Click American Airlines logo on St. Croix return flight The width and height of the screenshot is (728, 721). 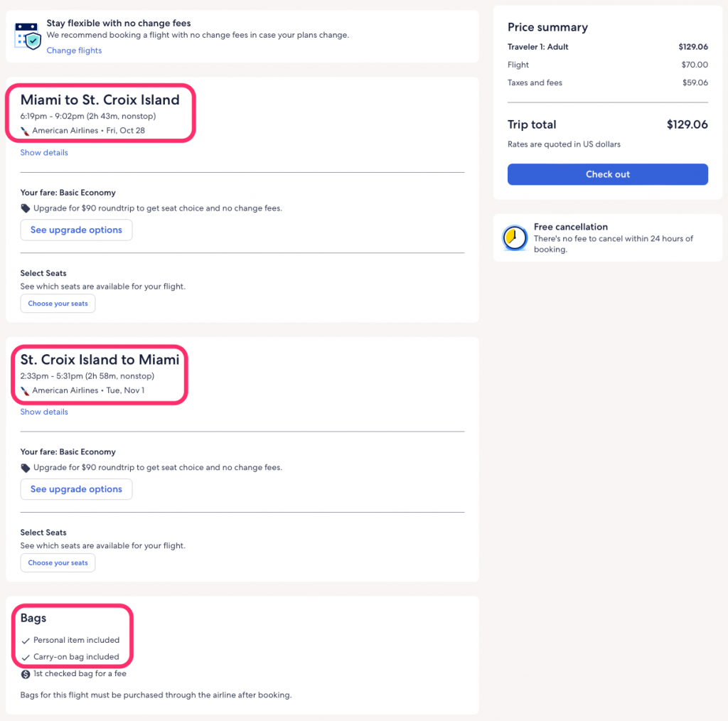[25, 391]
